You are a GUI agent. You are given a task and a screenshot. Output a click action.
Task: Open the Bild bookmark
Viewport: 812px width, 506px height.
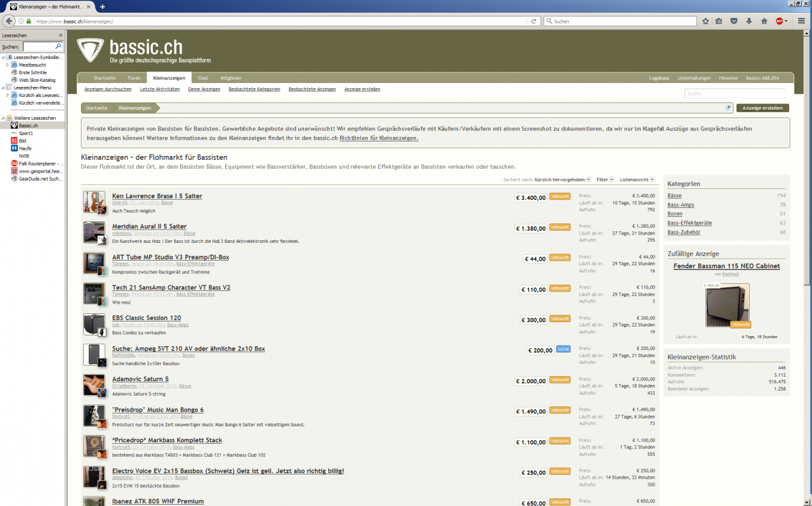click(x=22, y=141)
